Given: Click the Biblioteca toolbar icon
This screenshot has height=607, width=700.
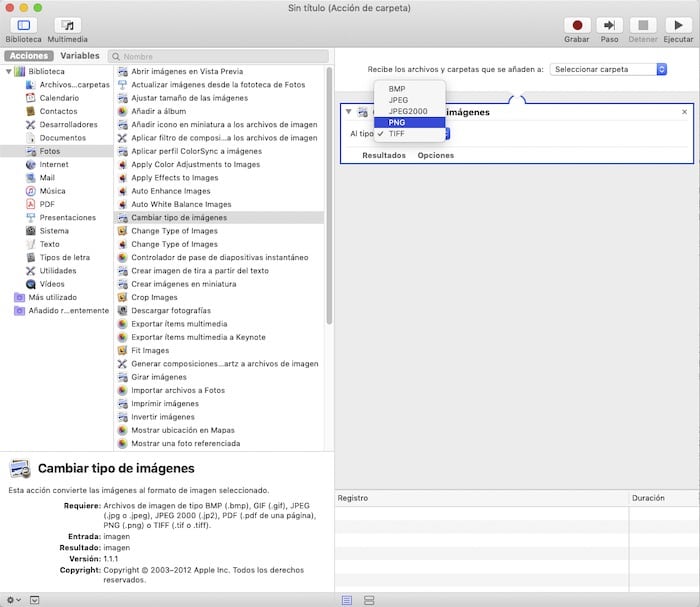Looking at the screenshot, I should pyautogui.click(x=23, y=25).
